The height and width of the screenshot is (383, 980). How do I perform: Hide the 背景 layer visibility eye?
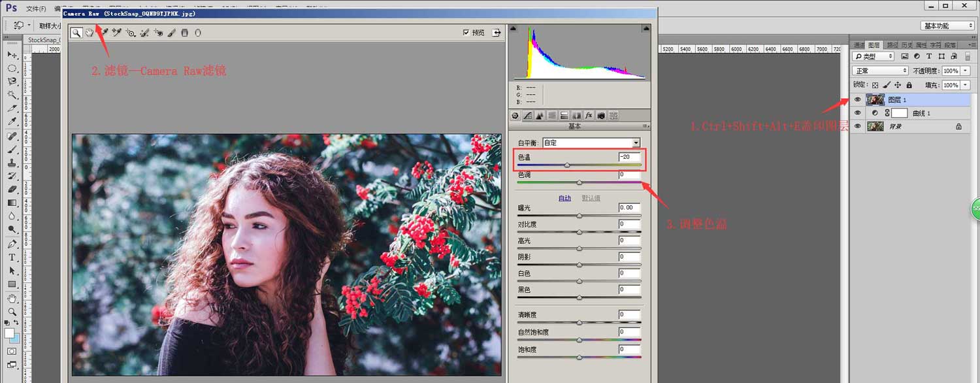(858, 127)
